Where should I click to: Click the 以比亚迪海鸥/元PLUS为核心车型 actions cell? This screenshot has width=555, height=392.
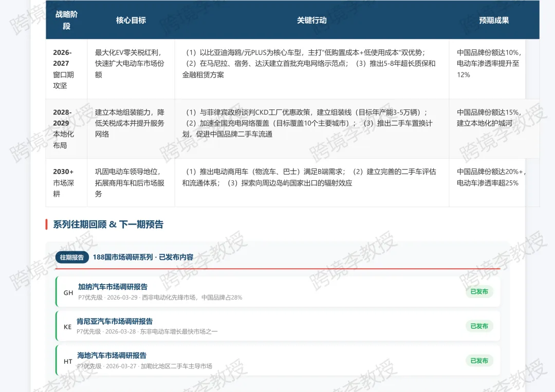pos(312,69)
